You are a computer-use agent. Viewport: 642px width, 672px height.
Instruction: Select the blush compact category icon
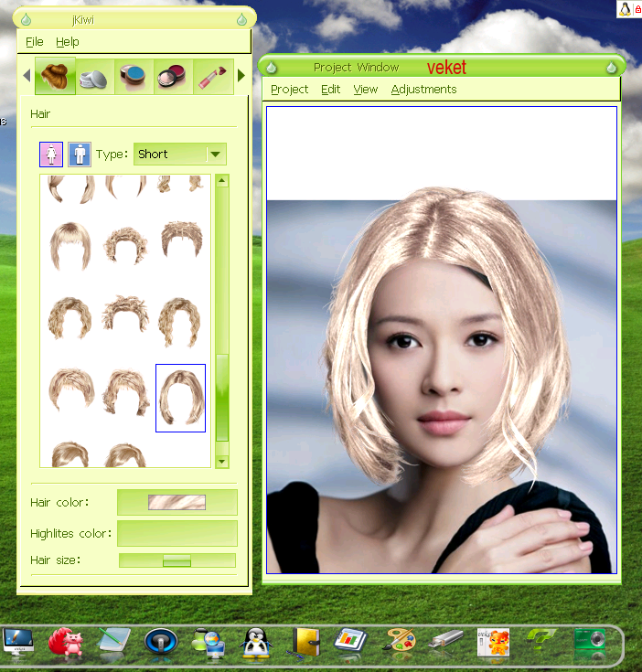coord(172,77)
